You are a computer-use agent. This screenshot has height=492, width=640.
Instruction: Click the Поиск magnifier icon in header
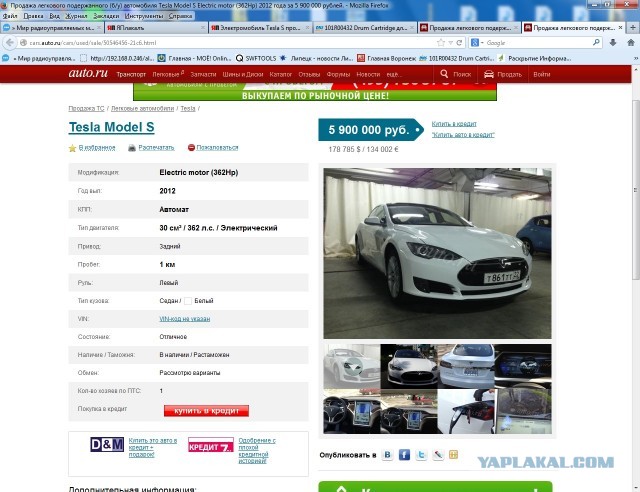(444, 74)
